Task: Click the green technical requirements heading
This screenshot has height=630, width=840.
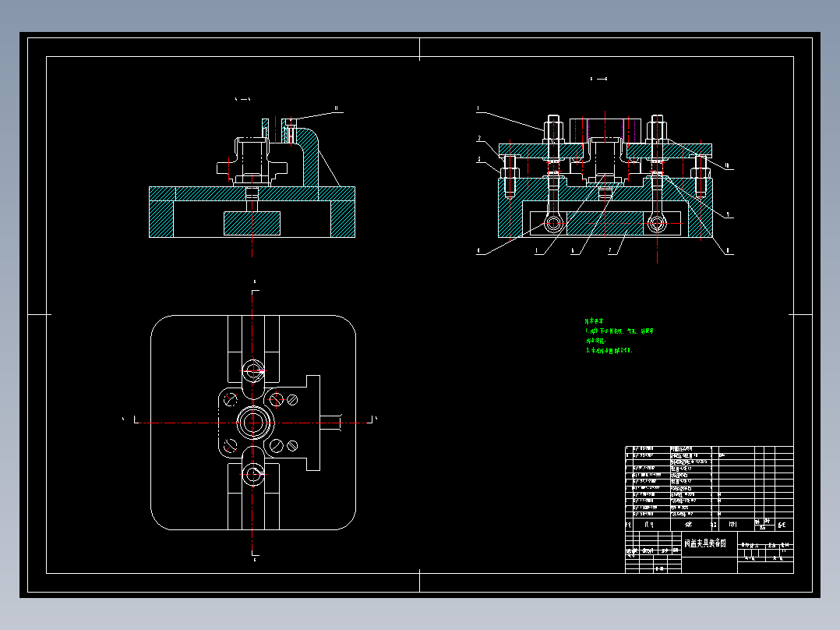Action: coord(594,321)
